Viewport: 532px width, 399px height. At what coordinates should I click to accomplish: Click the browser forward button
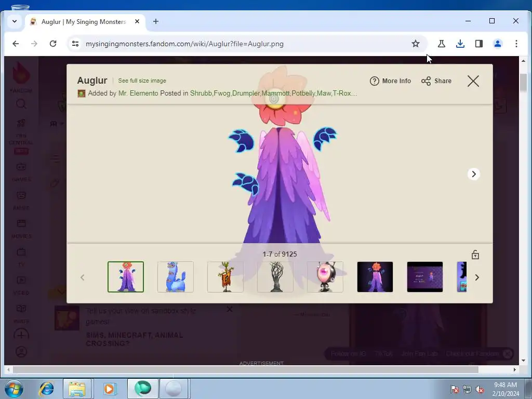coord(34,44)
